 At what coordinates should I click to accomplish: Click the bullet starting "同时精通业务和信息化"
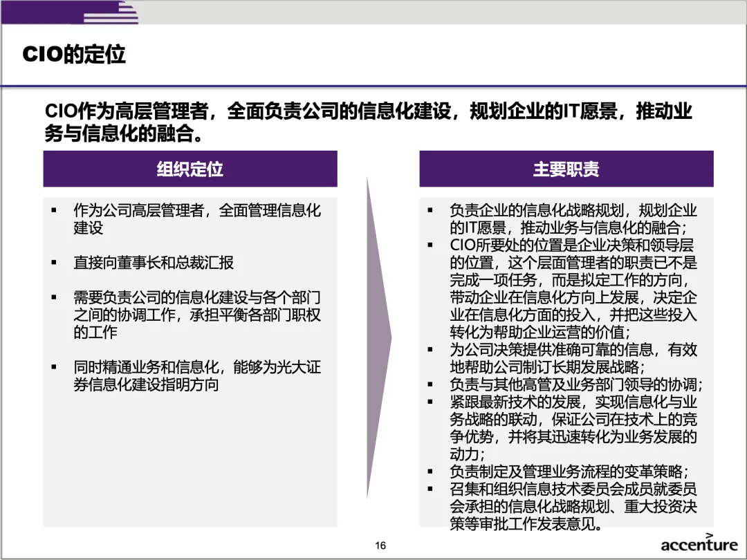(196, 375)
